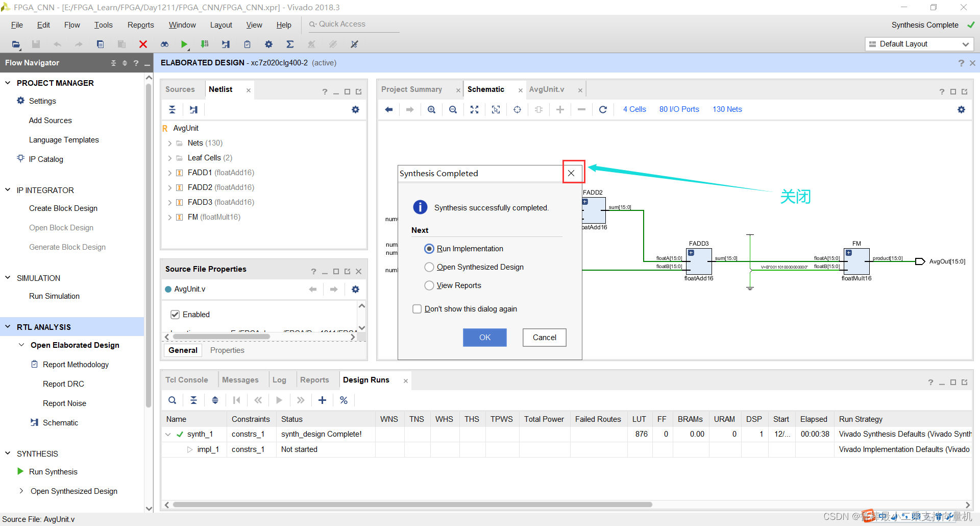Open Schematic panel settings gear
980x526 pixels.
[x=961, y=109]
